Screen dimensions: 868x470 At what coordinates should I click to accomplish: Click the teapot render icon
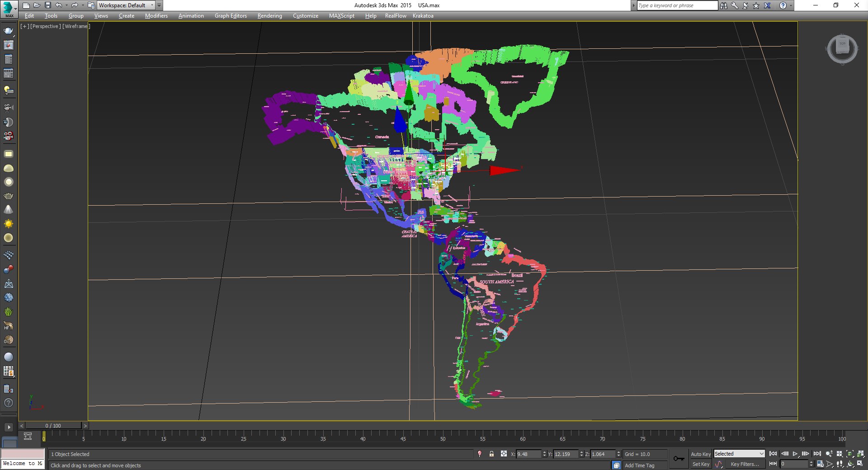click(x=8, y=31)
